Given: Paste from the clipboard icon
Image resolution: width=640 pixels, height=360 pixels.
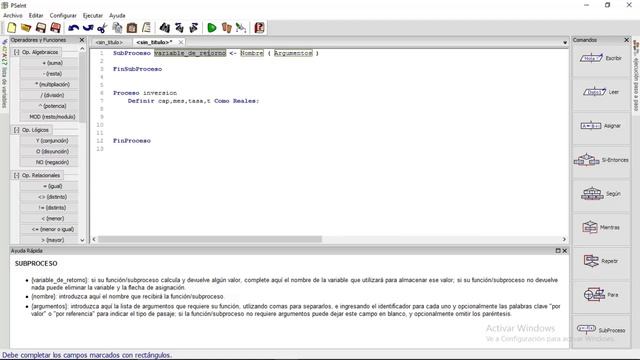Looking at the screenshot, I should pyautogui.click(x=131, y=28).
